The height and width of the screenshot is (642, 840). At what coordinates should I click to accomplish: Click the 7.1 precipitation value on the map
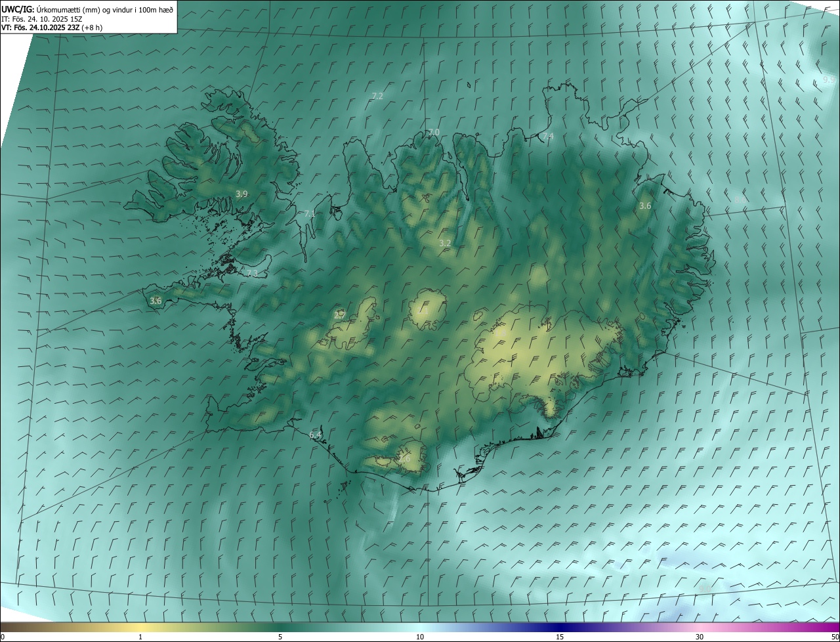[x=310, y=214]
